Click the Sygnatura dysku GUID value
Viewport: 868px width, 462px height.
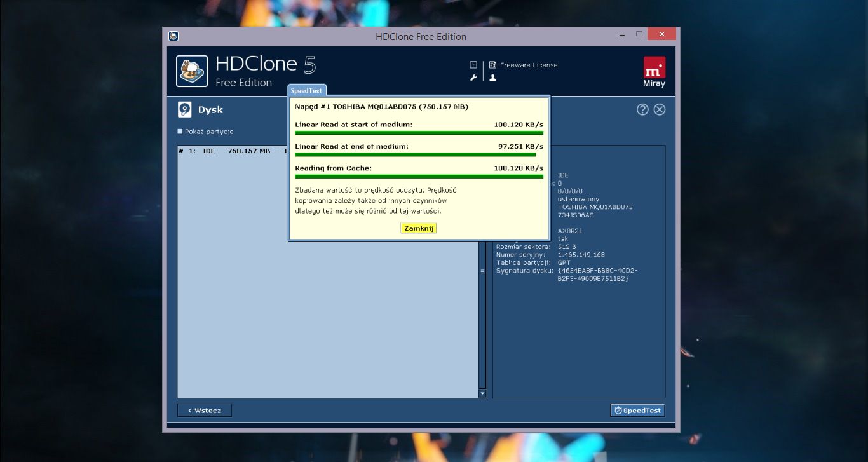[x=598, y=275]
